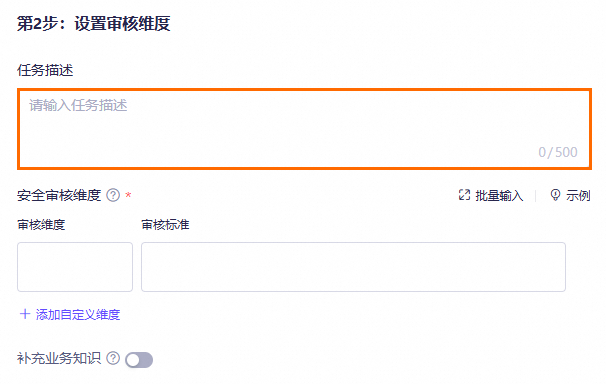Select 添加自定义维度 link
The height and width of the screenshot is (384, 606).
78,314
